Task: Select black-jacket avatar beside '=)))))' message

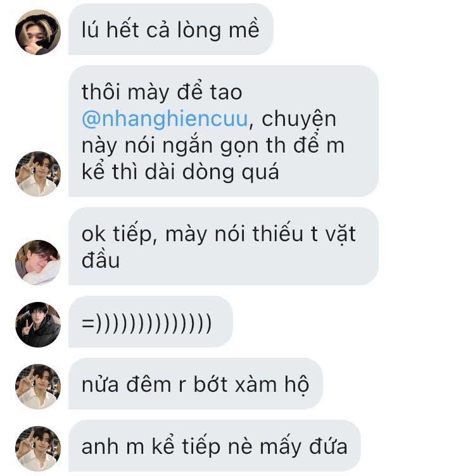Action: pyautogui.click(x=38, y=325)
